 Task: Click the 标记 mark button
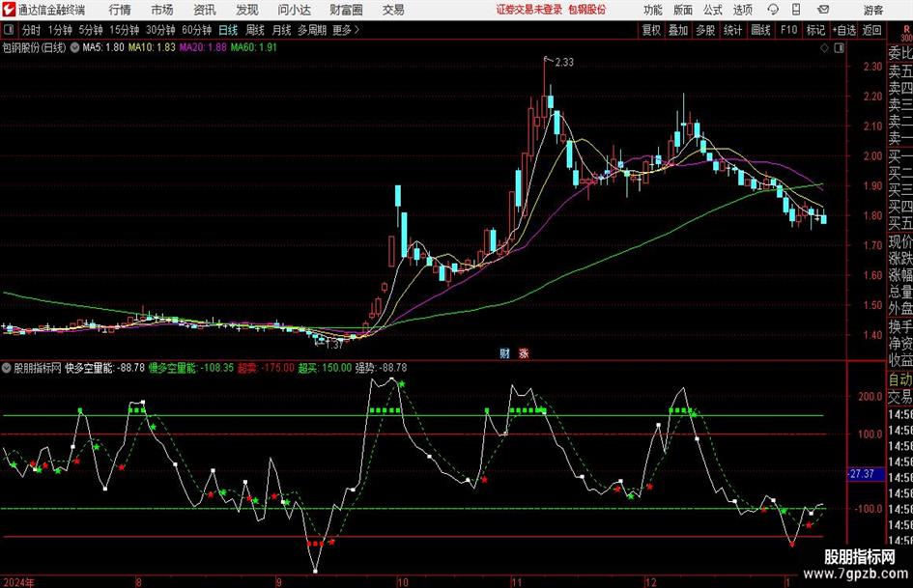point(815,30)
